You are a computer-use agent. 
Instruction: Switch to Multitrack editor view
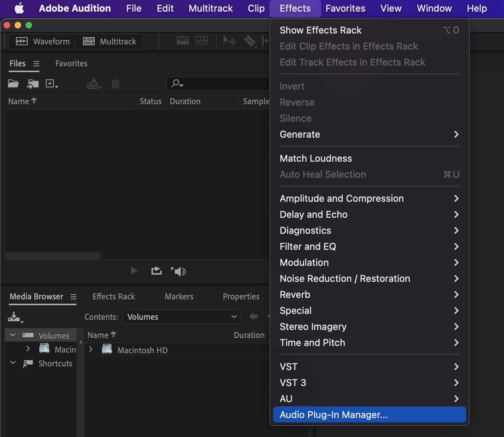point(109,42)
